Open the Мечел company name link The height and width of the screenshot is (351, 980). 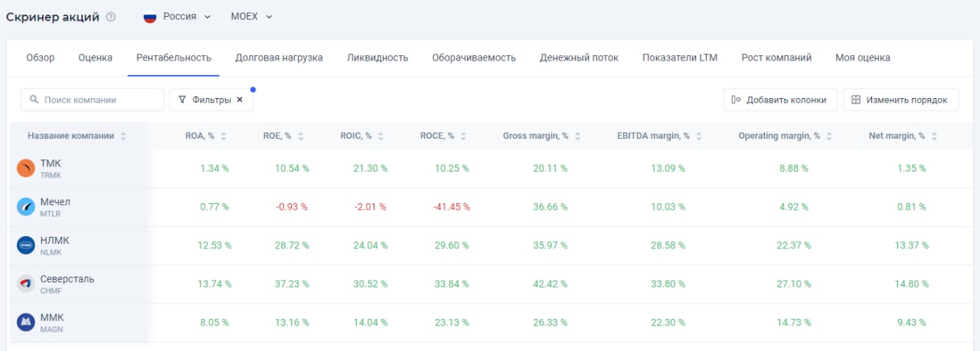point(55,202)
